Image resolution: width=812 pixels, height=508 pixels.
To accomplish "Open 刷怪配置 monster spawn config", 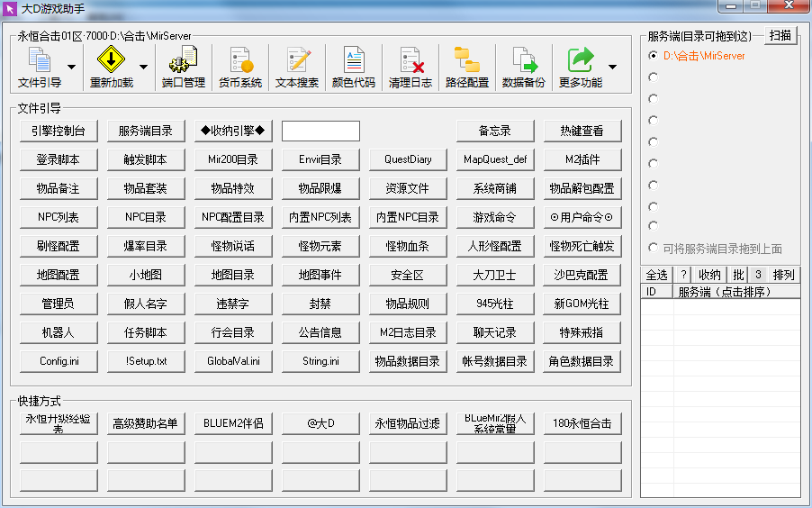I will tap(59, 246).
